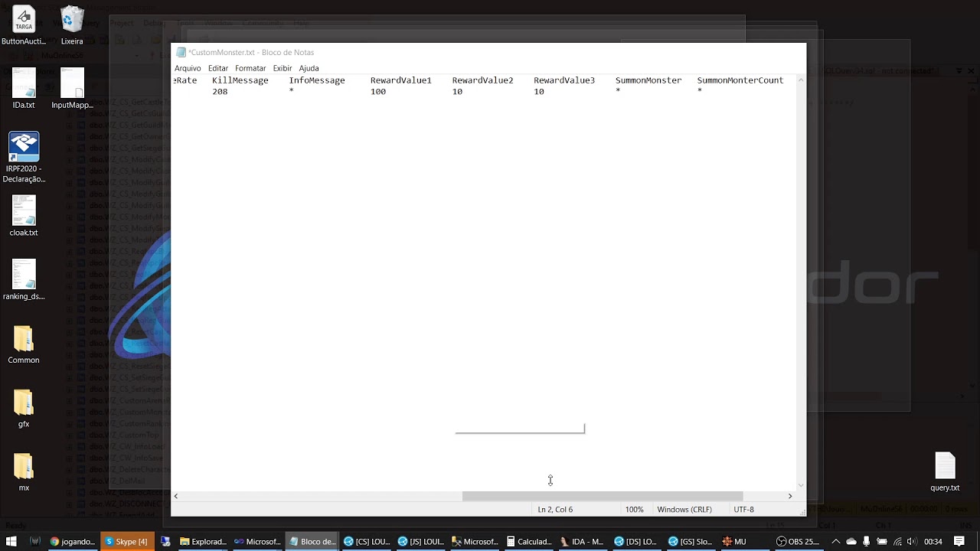Switch to Calculad... taskbar button
The width and height of the screenshot is (980, 551).
(529, 541)
